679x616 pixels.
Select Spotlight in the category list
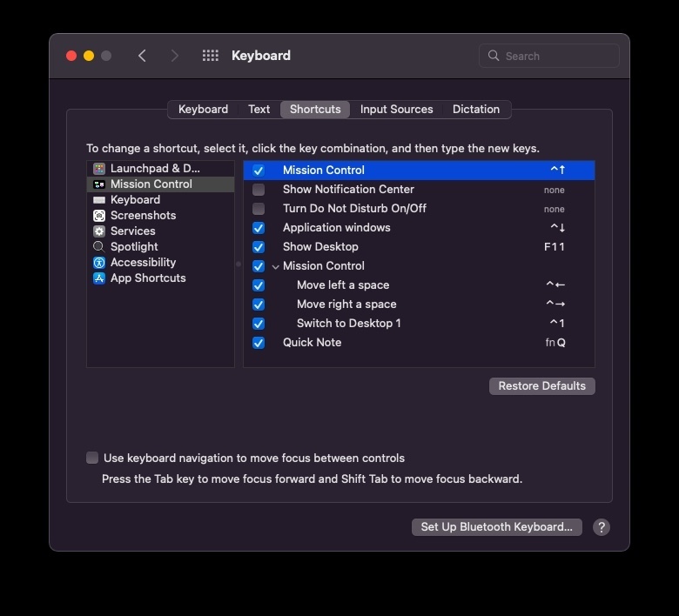(161, 247)
